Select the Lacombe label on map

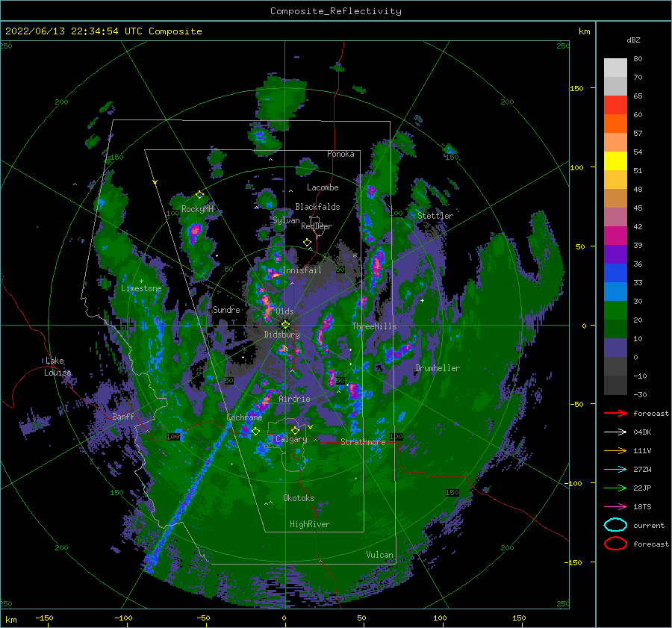point(323,187)
